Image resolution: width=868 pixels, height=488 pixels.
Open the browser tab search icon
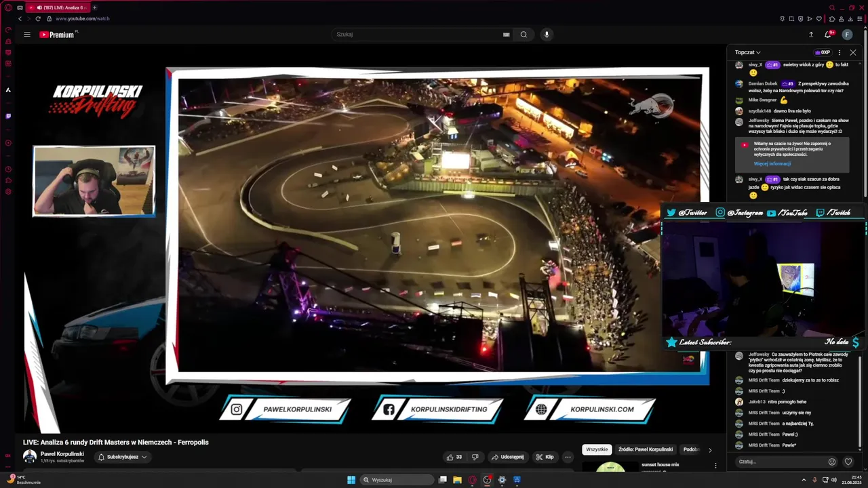[832, 7]
